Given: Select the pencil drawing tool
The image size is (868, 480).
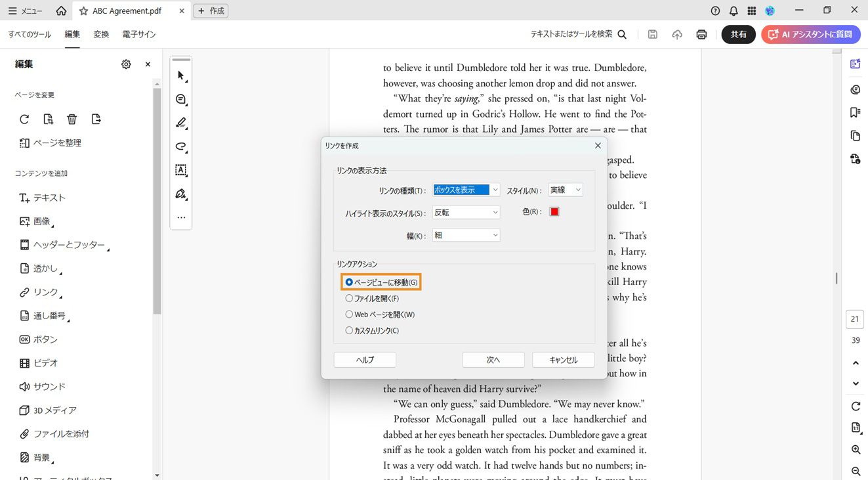Looking at the screenshot, I should (180, 123).
